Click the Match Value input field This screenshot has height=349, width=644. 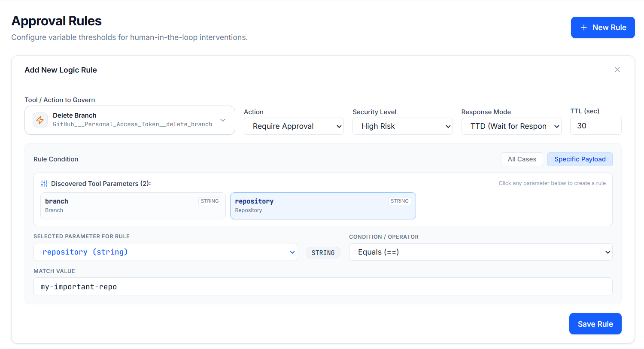(x=323, y=286)
